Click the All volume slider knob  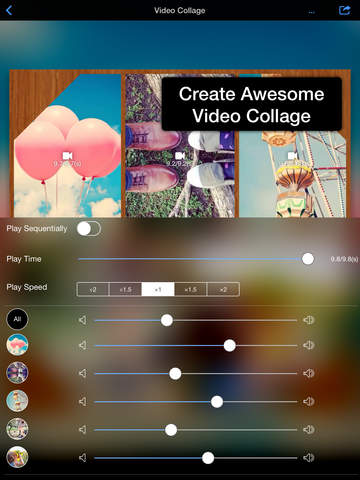[167, 320]
